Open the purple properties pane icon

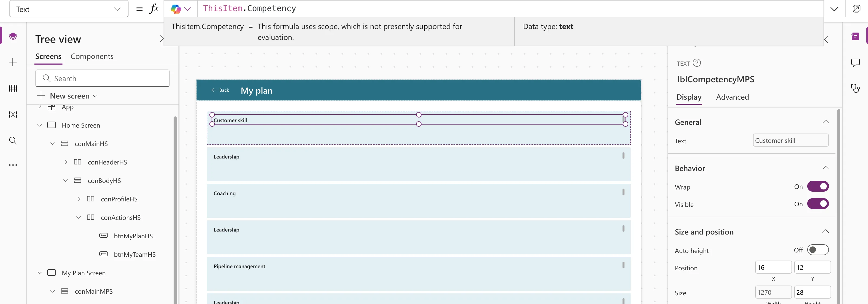coord(855,36)
